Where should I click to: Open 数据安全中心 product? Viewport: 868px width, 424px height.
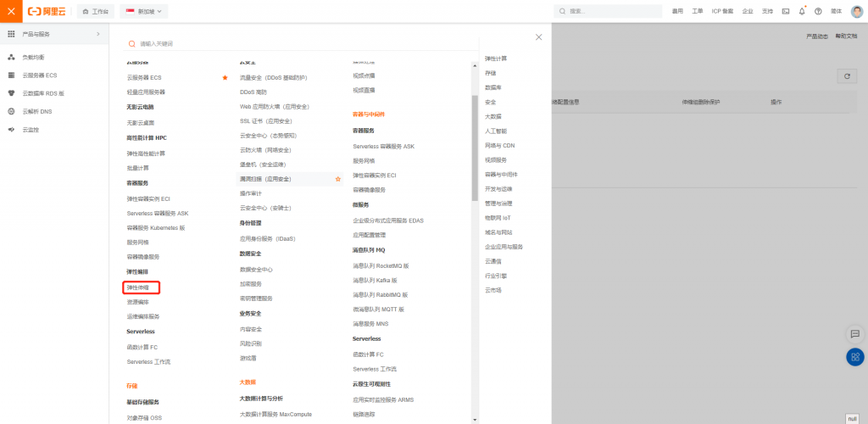tap(256, 270)
